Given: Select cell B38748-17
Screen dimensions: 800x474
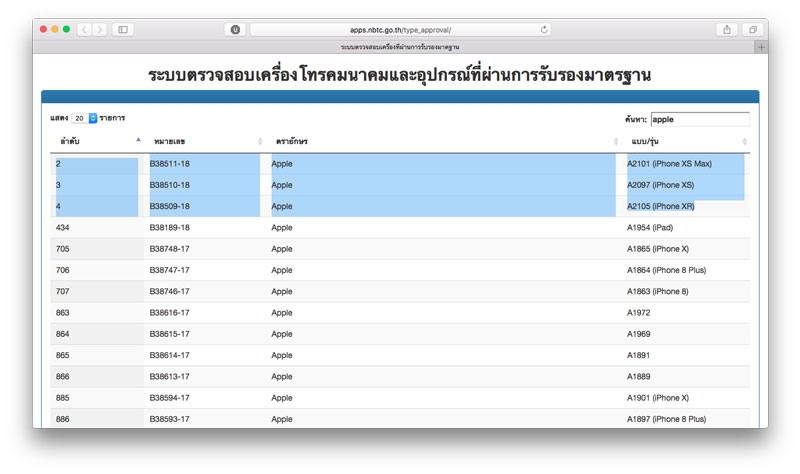Looking at the screenshot, I should point(169,249).
